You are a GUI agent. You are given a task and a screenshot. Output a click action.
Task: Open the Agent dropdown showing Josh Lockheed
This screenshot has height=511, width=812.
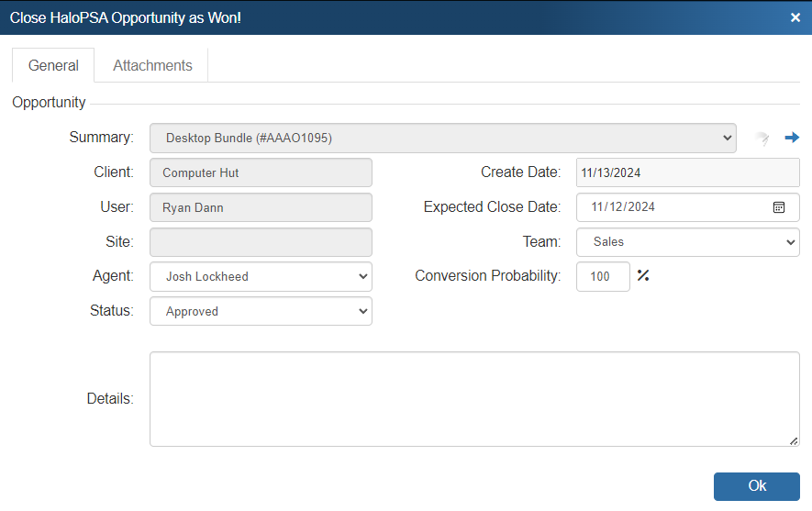261,276
